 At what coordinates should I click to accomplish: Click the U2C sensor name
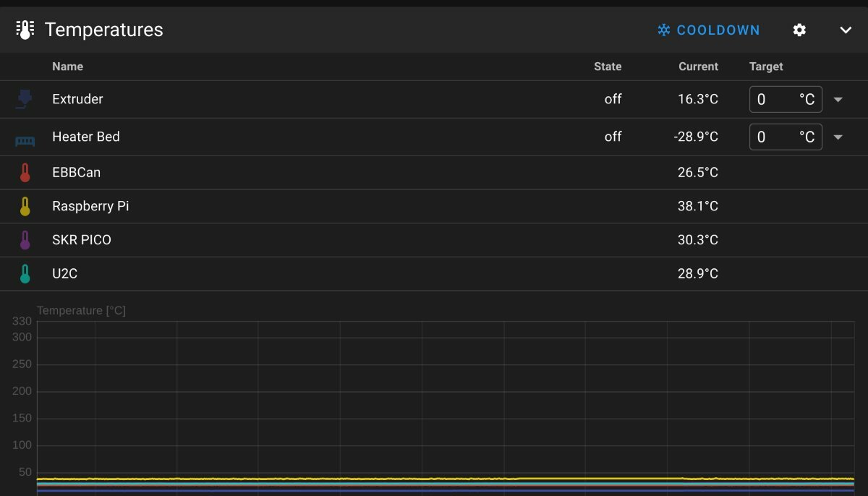click(x=64, y=273)
